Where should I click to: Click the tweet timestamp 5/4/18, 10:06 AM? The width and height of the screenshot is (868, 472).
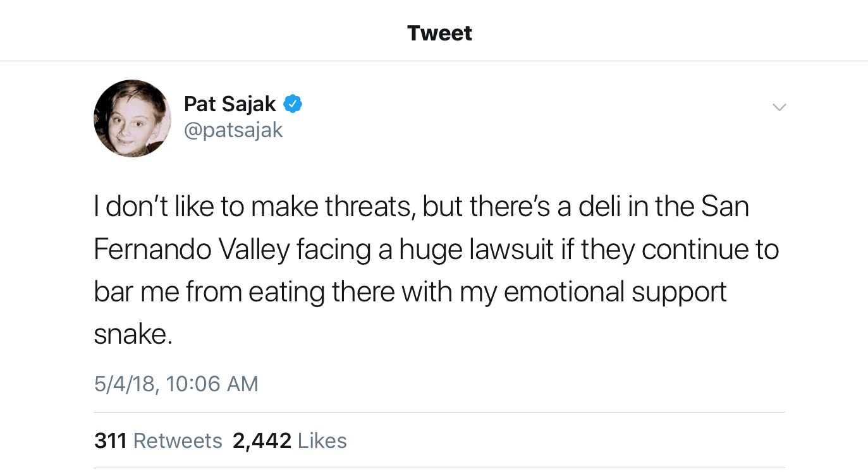[176, 384]
